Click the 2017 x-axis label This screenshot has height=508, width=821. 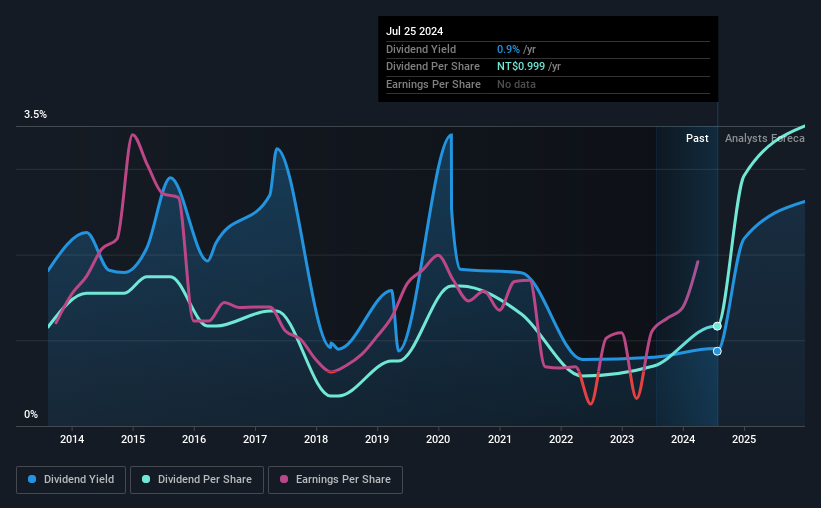click(x=255, y=439)
